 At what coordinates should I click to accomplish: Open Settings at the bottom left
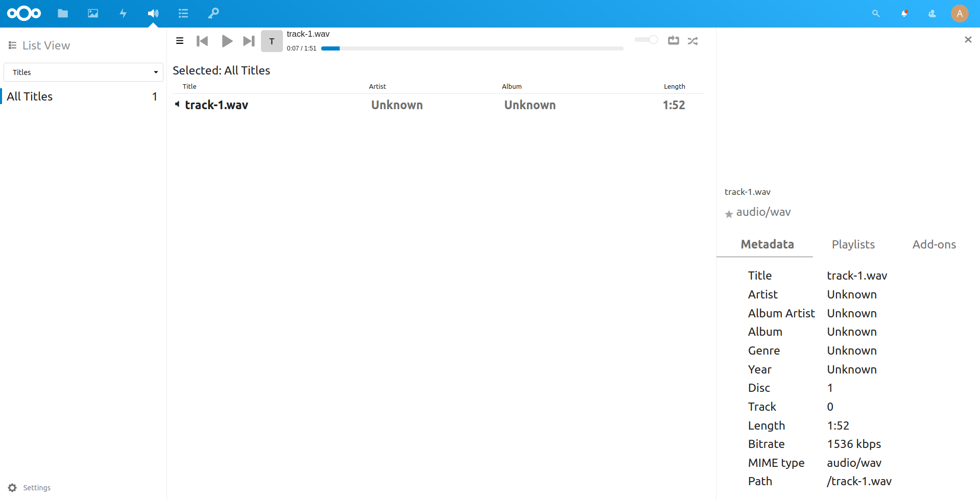click(x=29, y=487)
